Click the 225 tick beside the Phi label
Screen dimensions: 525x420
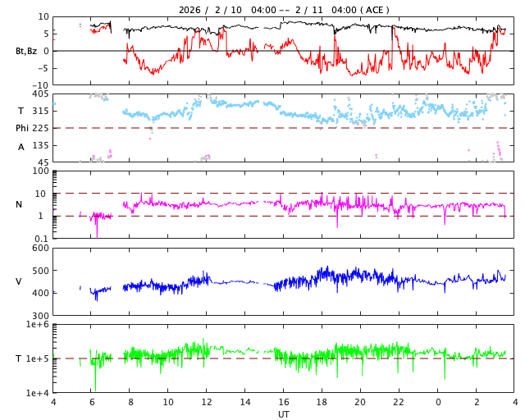coord(40,128)
